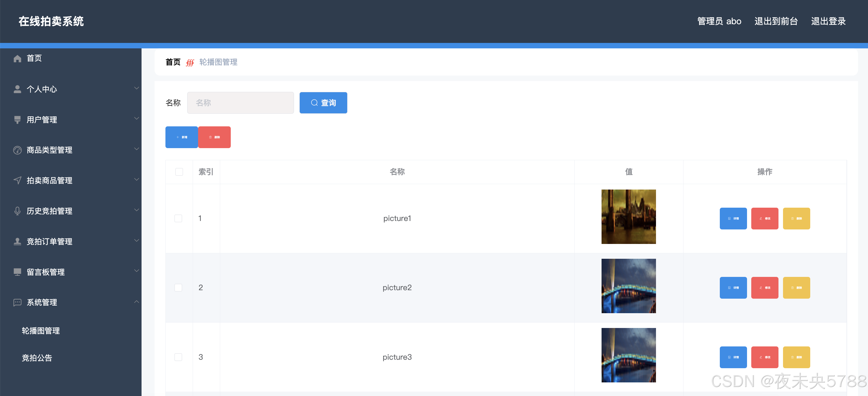The height and width of the screenshot is (396, 868).
Task: Collapse the 系统管理 menu chevron
Action: pyautogui.click(x=136, y=302)
